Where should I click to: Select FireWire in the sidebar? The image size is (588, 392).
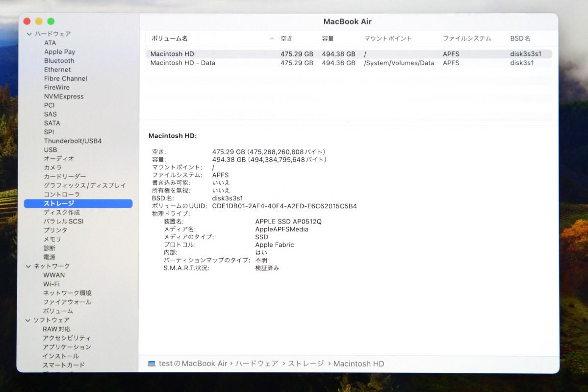[x=56, y=87]
